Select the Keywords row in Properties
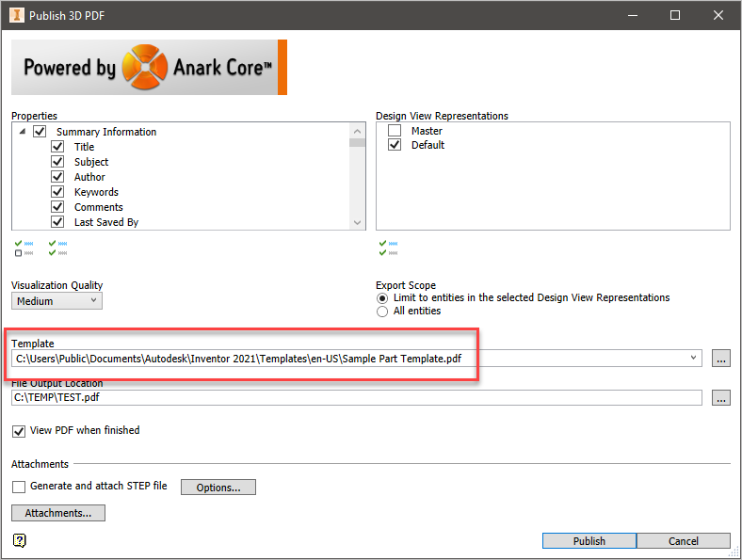Viewport: 742px width, 560px height. pyautogui.click(x=97, y=192)
